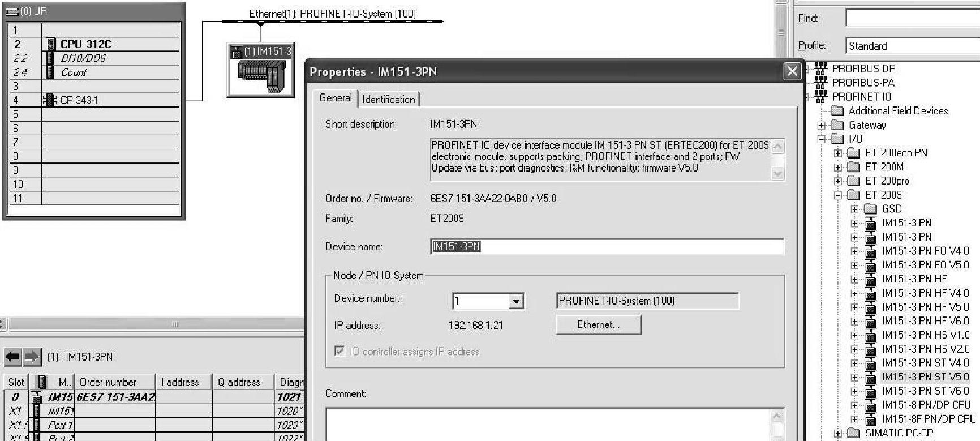Screen dimensions: 980x441
Task: Click the forward arrow icon in the module detail view
Action: tap(32, 357)
